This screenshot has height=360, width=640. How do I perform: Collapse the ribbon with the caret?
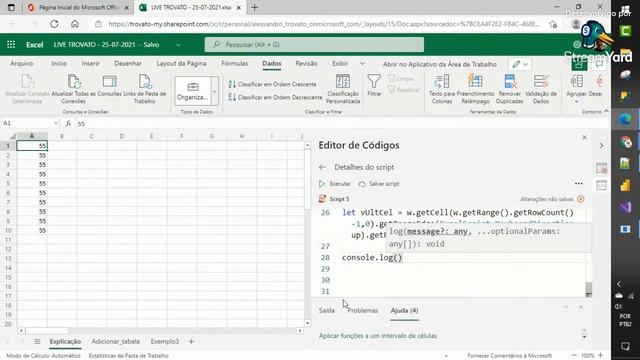click(x=606, y=111)
